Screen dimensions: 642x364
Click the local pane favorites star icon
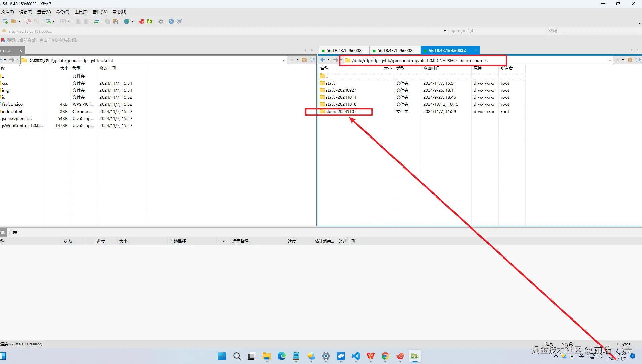[292, 60]
